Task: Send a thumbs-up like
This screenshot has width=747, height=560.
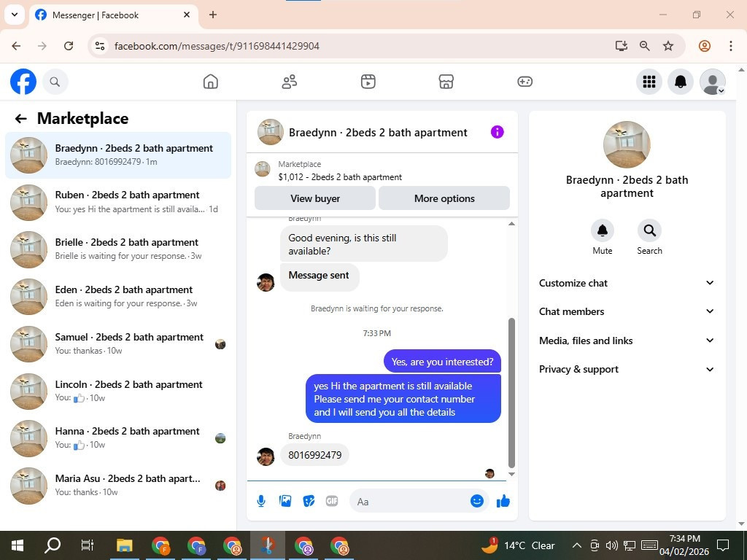Action: point(503,501)
